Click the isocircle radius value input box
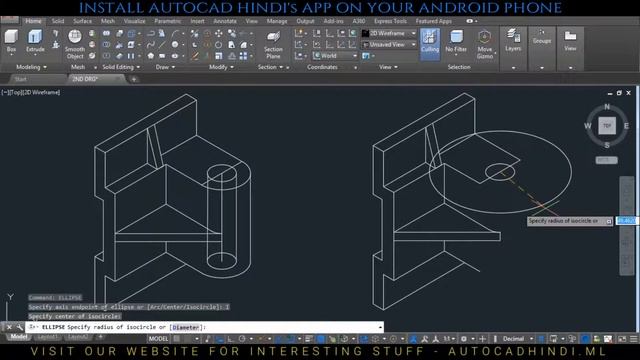This screenshot has width=640, height=360. 626,221
